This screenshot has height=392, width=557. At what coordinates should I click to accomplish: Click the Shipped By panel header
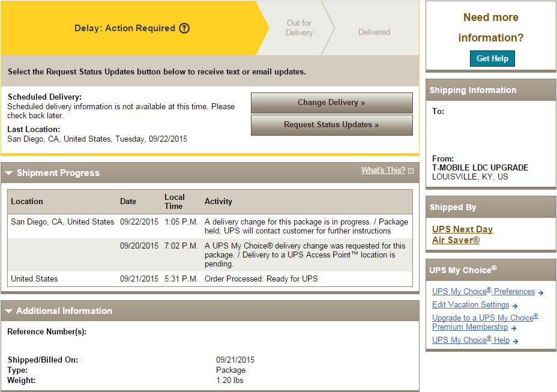pos(491,207)
